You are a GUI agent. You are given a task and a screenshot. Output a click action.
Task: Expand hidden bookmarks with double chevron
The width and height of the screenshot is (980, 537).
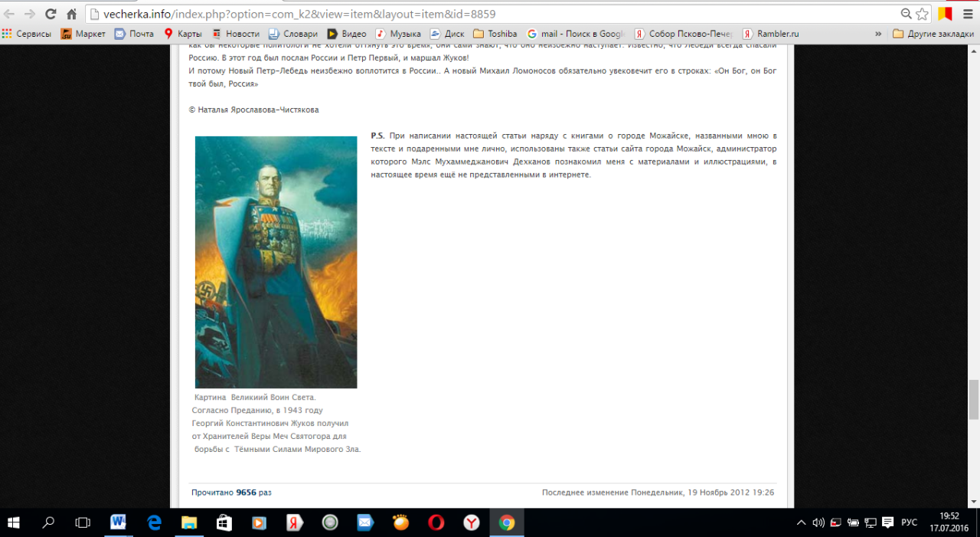click(x=878, y=34)
